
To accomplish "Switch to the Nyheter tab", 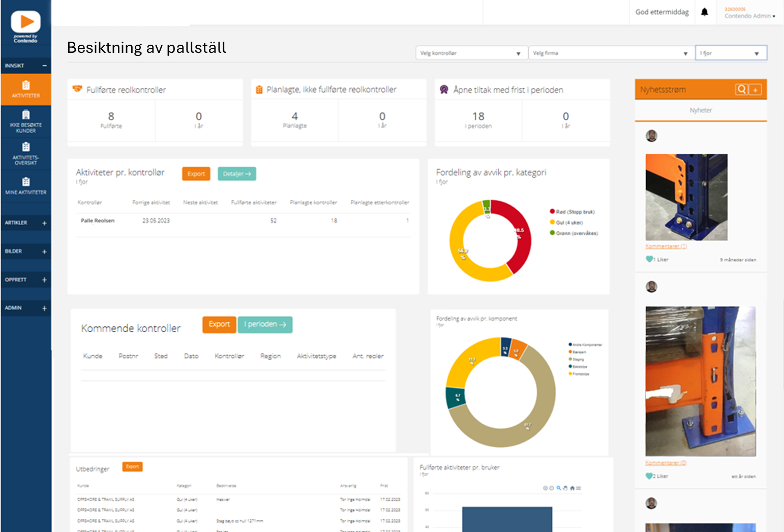I will [x=701, y=110].
